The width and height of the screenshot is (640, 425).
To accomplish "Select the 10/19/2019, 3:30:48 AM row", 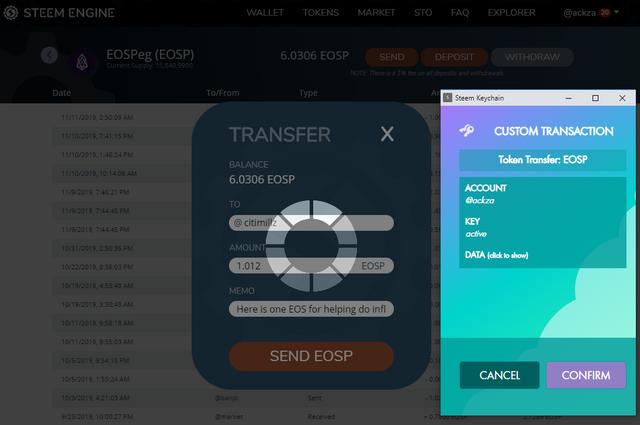I will pos(97,305).
